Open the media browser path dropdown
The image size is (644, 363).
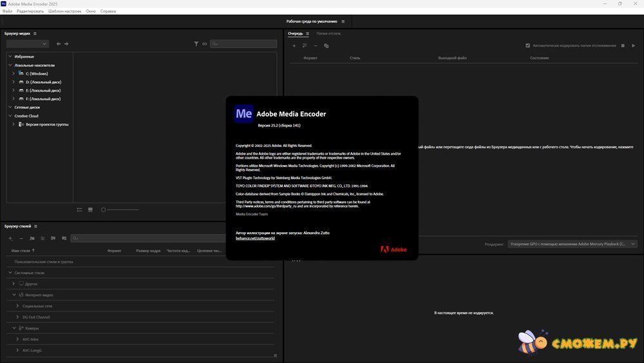point(27,44)
